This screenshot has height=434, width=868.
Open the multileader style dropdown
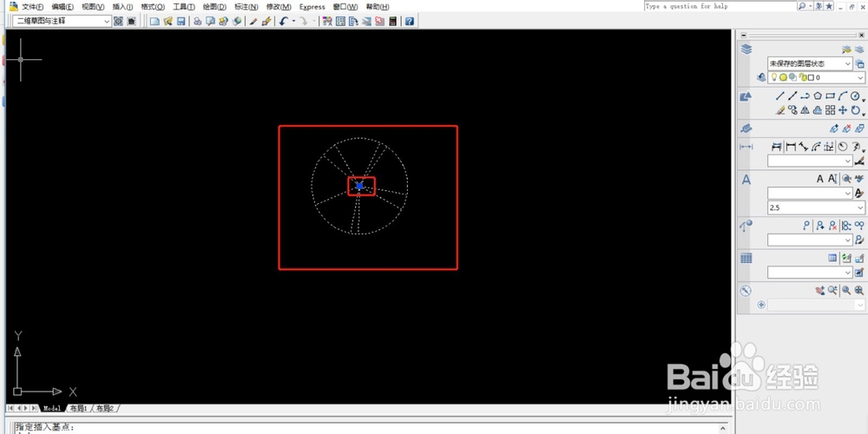[x=810, y=240]
